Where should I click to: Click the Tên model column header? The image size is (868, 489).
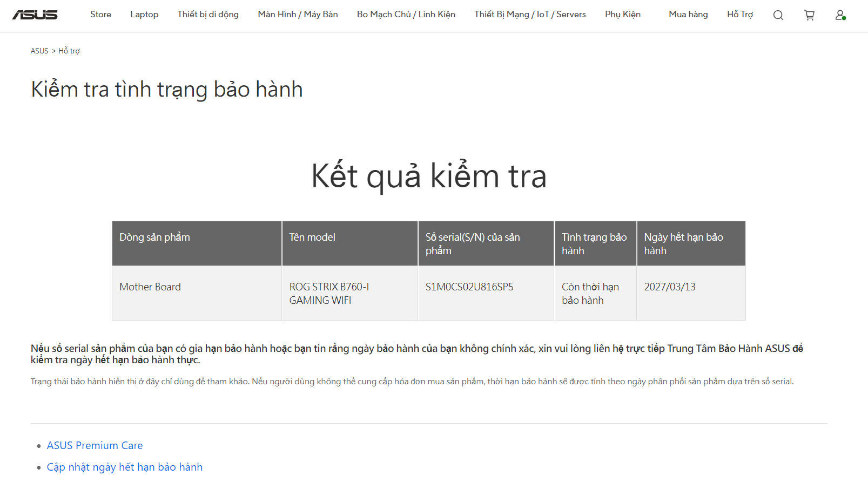pos(350,243)
